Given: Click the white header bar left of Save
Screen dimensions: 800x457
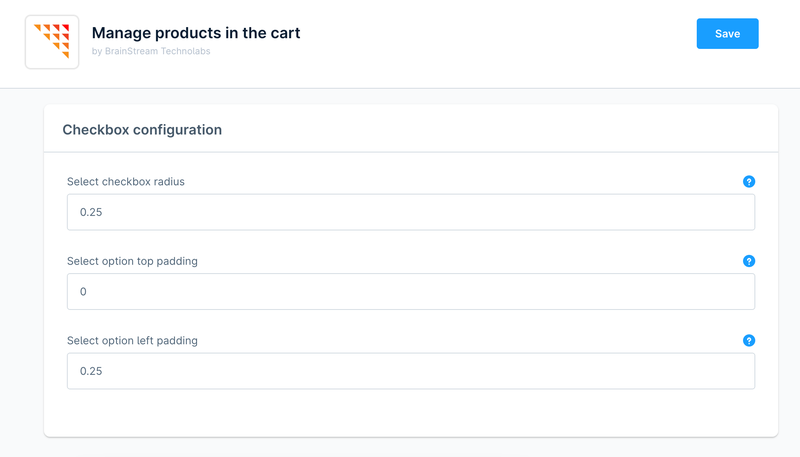Looking at the screenshot, I should pyautogui.click(x=500, y=40).
